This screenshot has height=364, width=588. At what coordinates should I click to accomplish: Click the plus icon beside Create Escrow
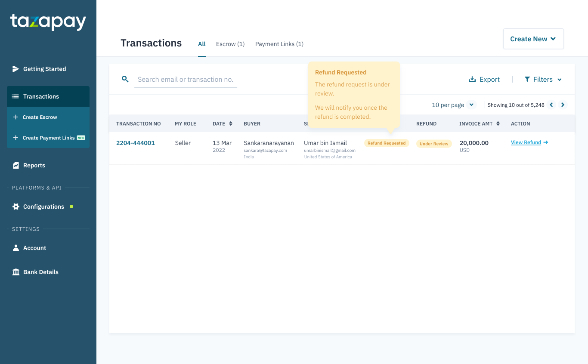coord(15,117)
